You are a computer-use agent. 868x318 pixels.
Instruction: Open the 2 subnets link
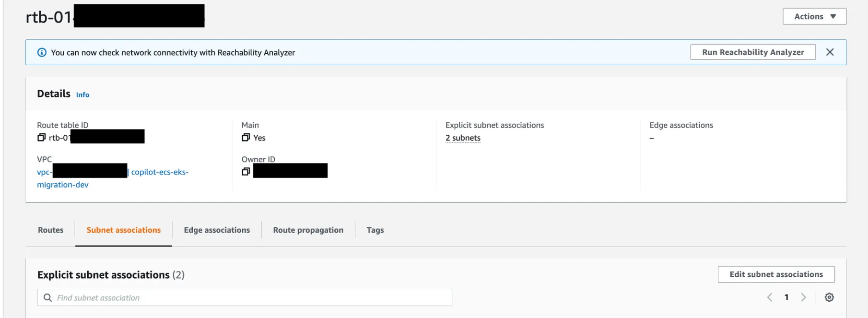click(463, 138)
